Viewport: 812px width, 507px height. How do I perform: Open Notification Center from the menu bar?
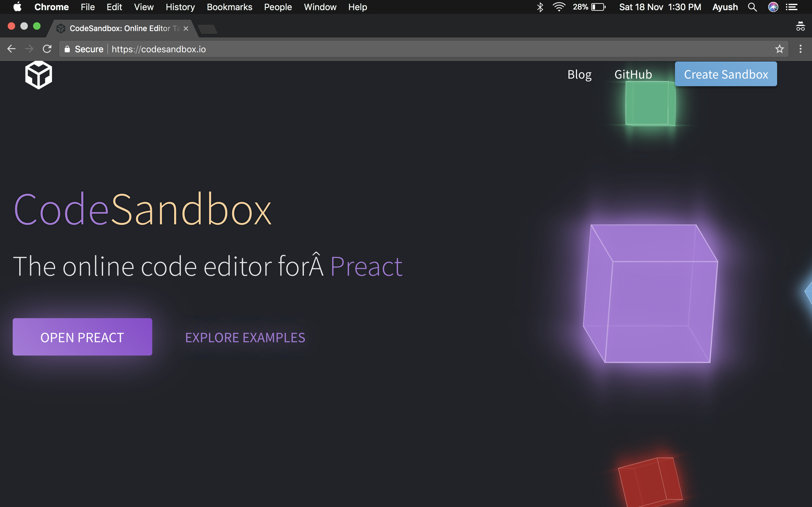click(x=793, y=7)
